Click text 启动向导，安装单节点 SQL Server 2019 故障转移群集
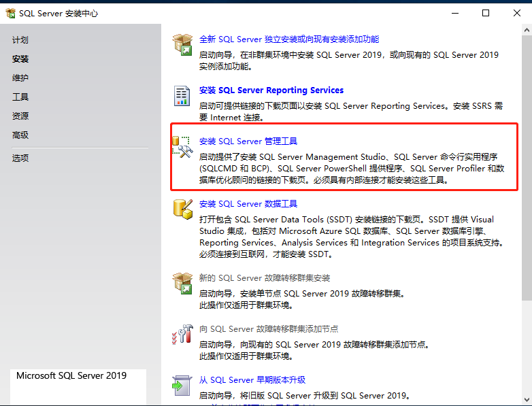The width and height of the screenshot is (532, 406). (x=302, y=293)
